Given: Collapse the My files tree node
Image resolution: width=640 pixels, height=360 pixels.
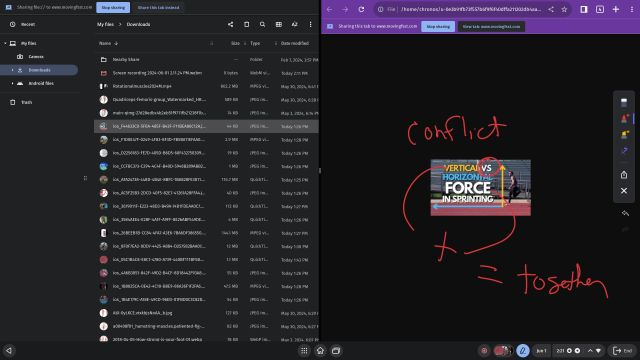Looking at the screenshot, I should (x=5, y=43).
